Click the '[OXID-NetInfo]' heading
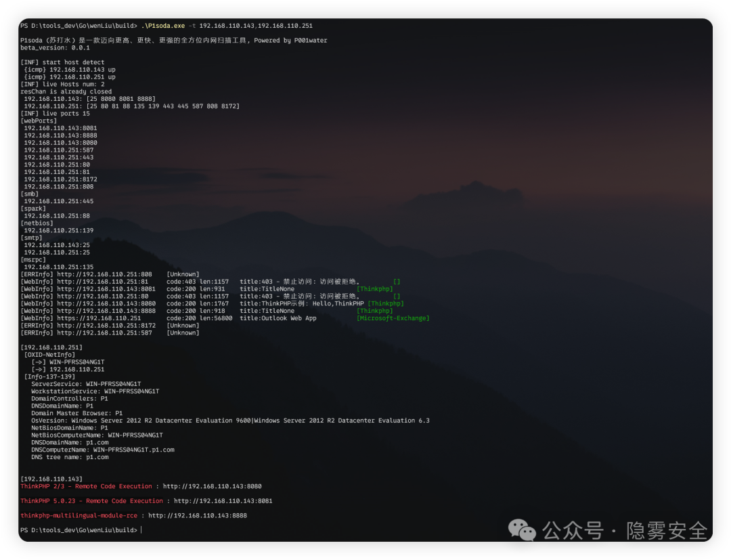 click(x=49, y=355)
